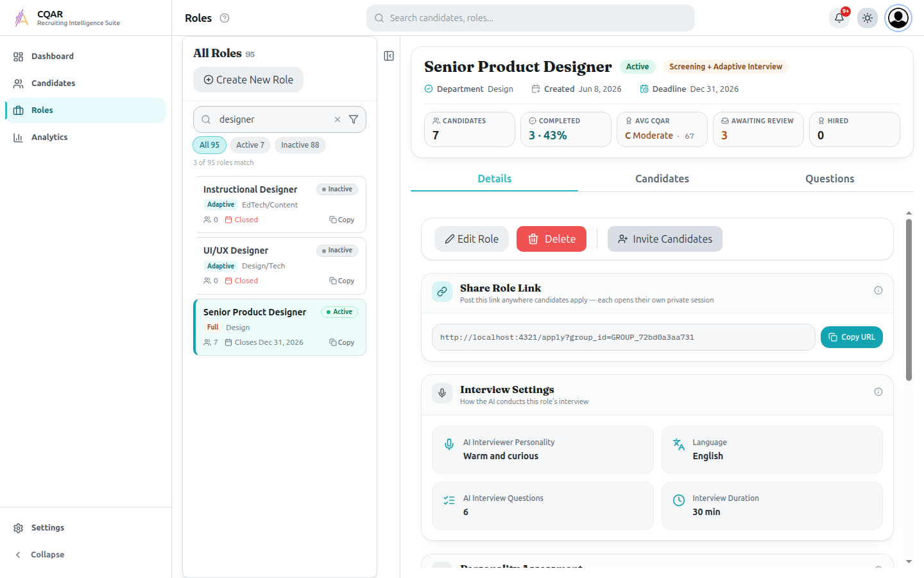The height and width of the screenshot is (578, 924).
Task: Click the AI Interviewer Personality microphone icon
Action: coord(449,444)
